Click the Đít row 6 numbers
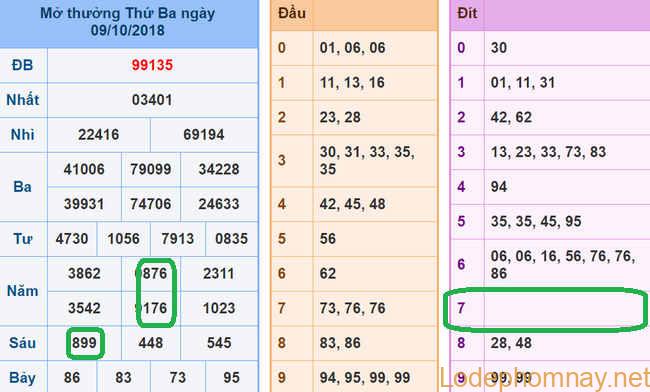650x392 pixels. tap(563, 264)
